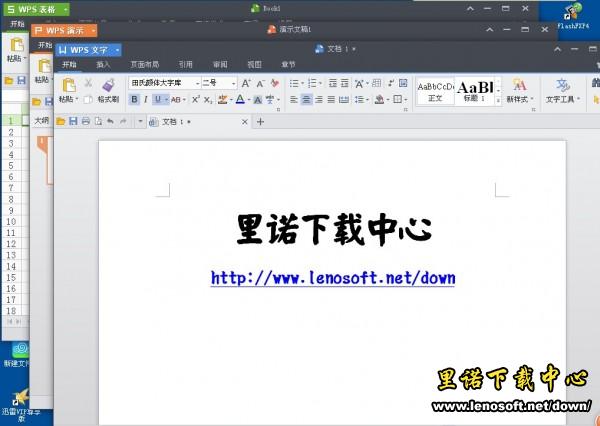Click the Cut scissors icon

pos(88,83)
